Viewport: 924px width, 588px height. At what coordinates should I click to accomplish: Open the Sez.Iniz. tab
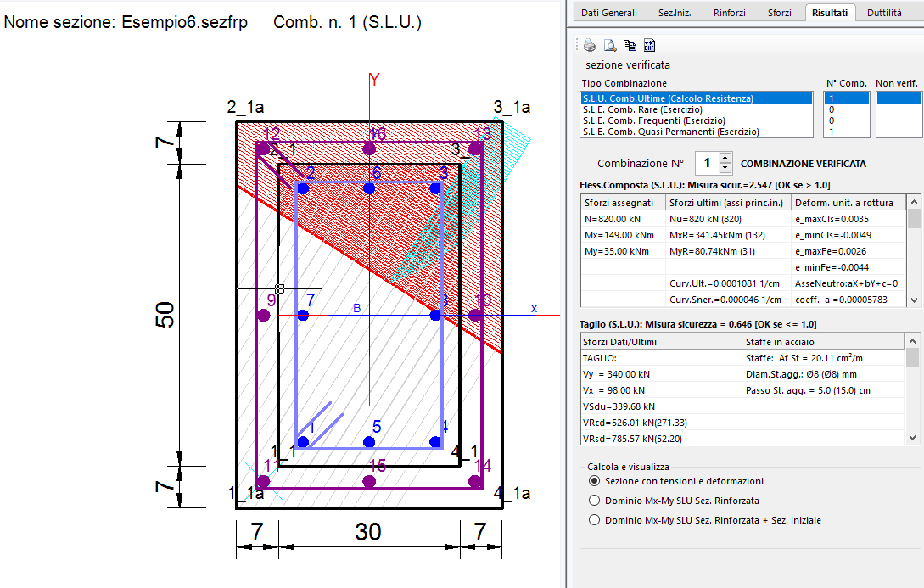click(x=675, y=13)
